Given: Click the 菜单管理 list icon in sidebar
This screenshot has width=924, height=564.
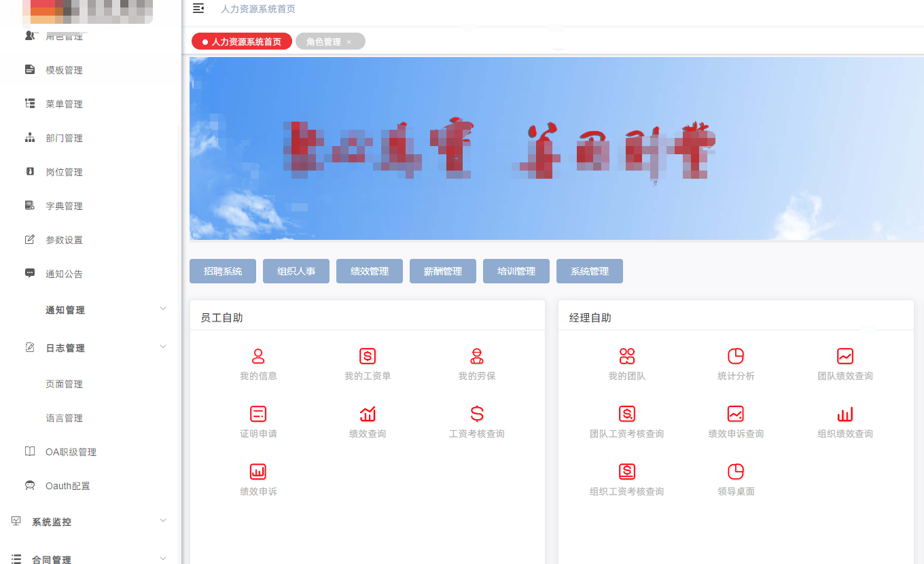Looking at the screenshot, I should 30,104.
